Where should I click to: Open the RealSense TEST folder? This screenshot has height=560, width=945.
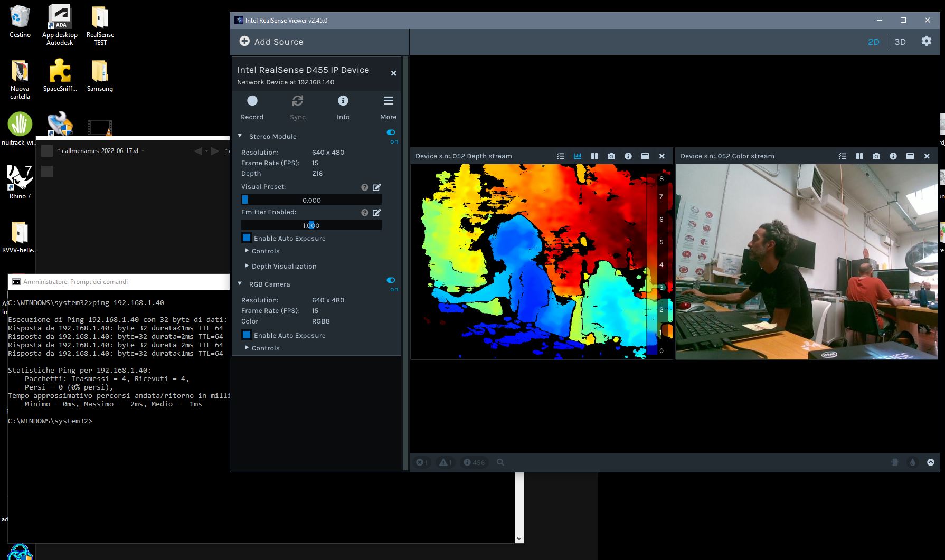(x=100, y=25)
